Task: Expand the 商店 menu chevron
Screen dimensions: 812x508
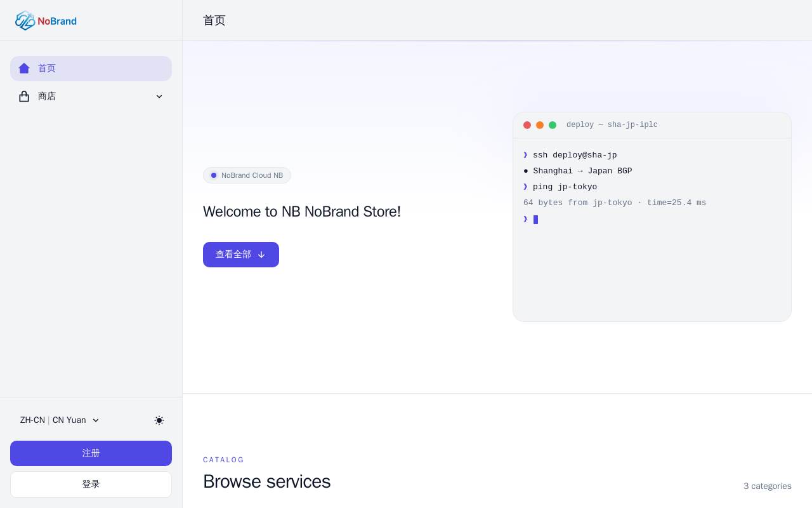Action: 159,97
